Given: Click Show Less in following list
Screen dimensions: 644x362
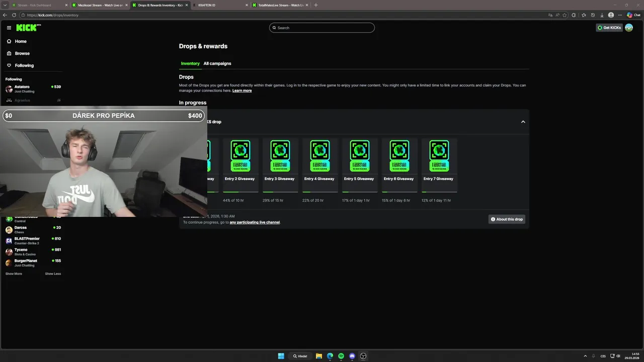Looking at the screenshot, I should tap(53, 274).
